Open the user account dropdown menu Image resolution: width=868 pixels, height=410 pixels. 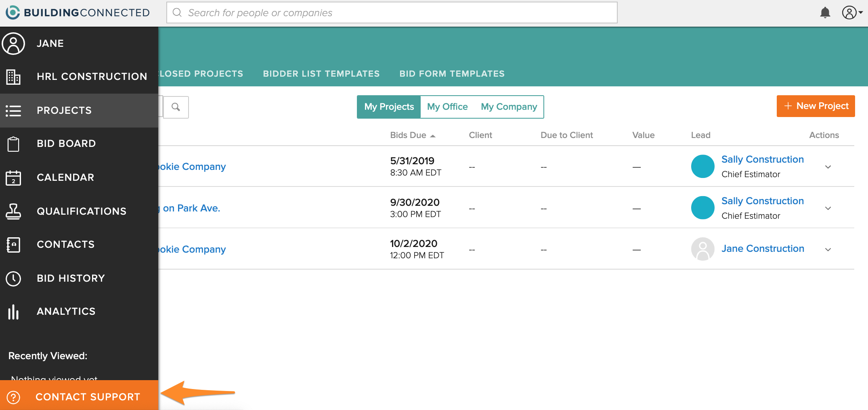(x=852, y=13)
